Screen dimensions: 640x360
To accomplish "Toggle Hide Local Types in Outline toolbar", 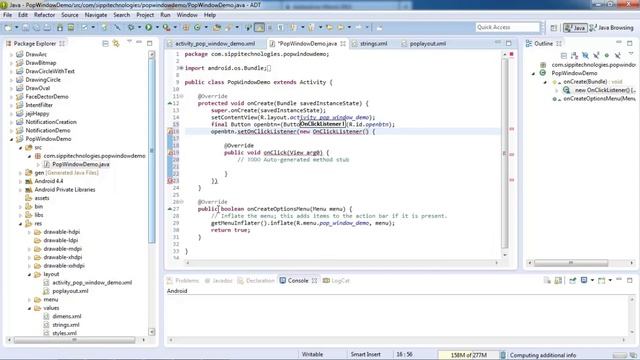I will pos(618,55).
